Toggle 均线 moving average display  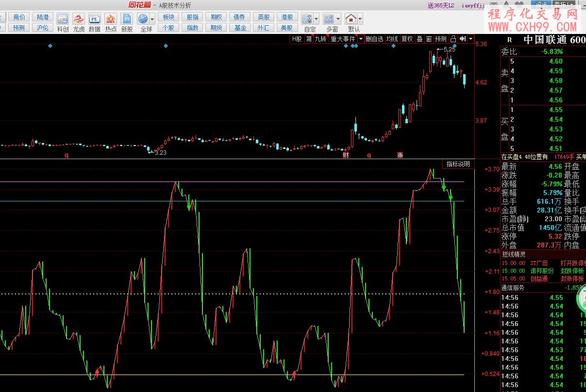(392, 39)
